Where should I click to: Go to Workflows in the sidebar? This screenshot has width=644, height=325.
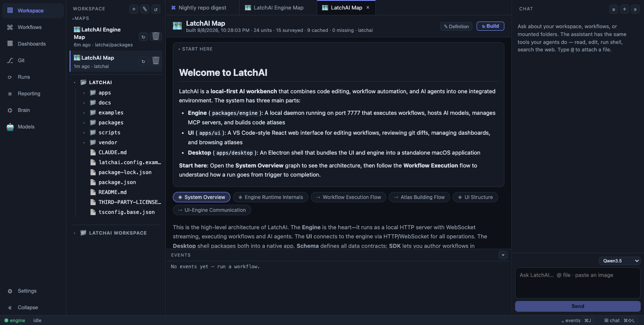(x=33, y=27)
